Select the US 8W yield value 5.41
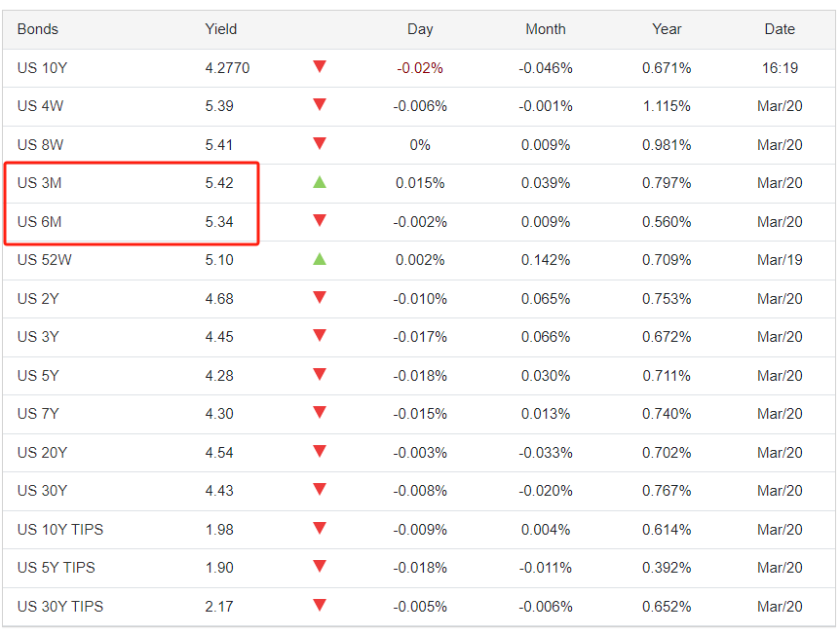This screenshot has width=840, height=634. tap(219, 145)
